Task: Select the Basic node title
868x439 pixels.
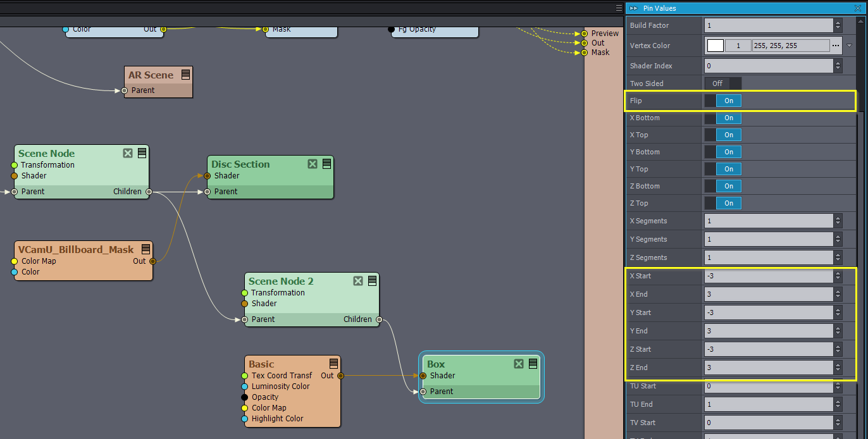Action: (x=261, y=364)
